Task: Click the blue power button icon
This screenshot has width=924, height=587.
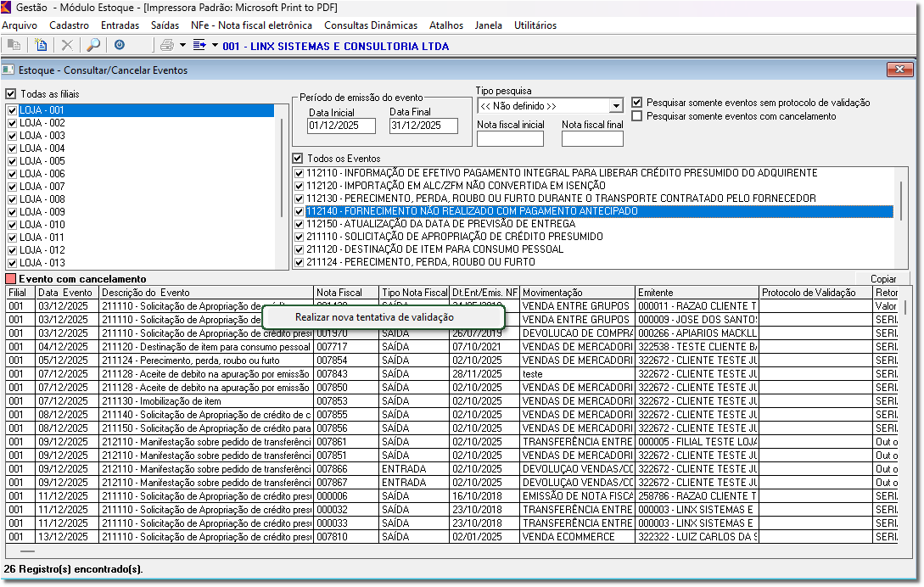Action: click(119, 46)
